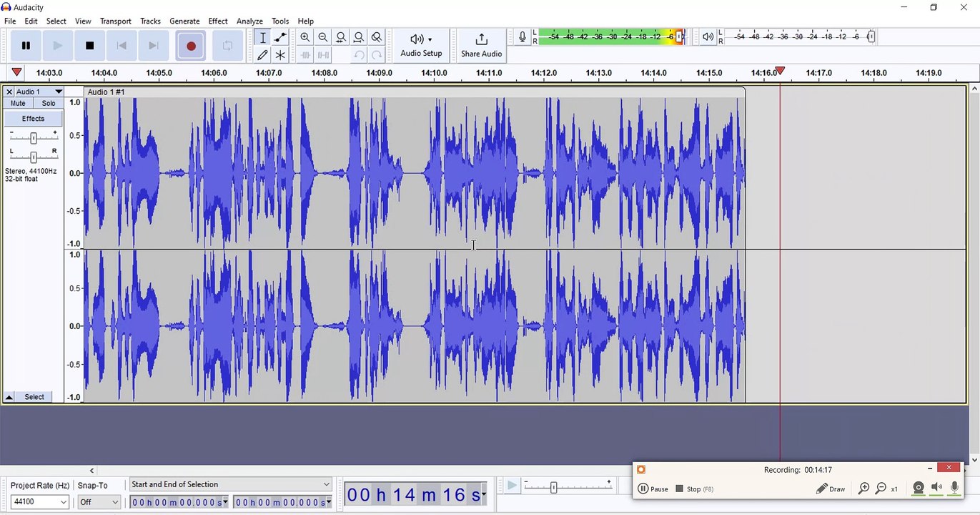Screen dimensions: 980x515
Task: Click the Zoom In magnifier
Action: click(x=305, y=38)
